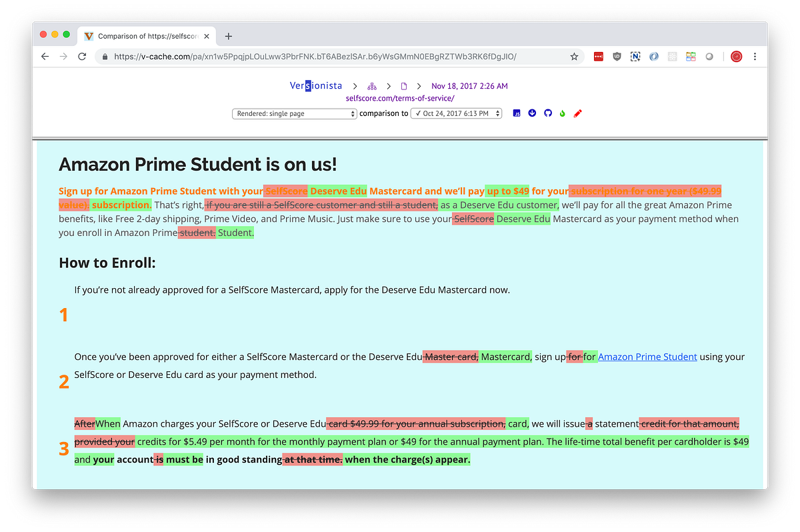The image size is (800, 532).
Task: Click the 'comparison to' label
Action: 384,114
